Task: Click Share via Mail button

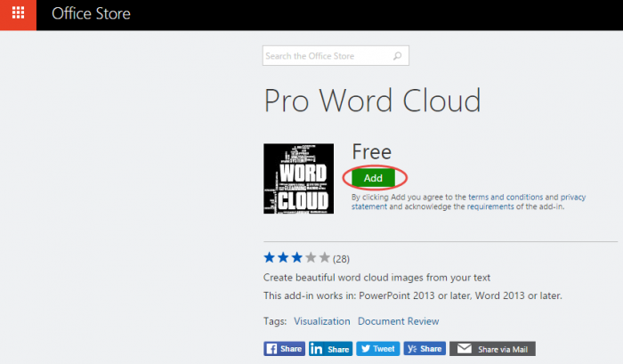Action: tap(492, 349)
